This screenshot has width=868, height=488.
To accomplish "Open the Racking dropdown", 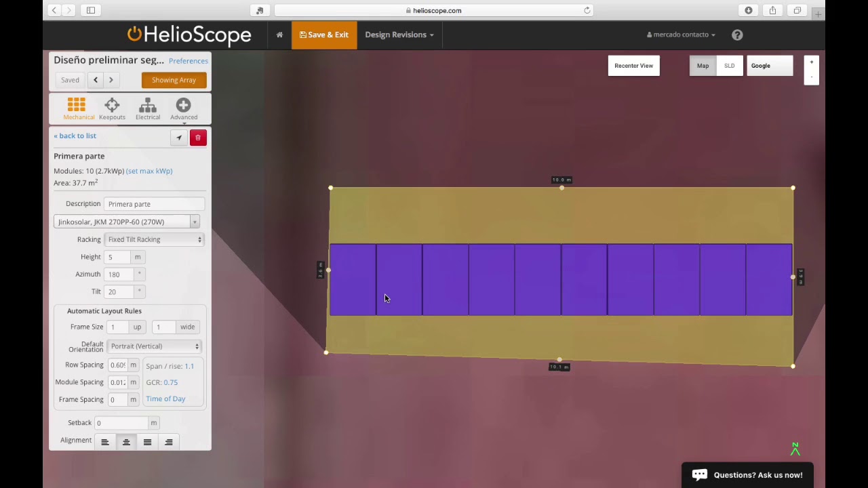I will (x=154, y=239).
